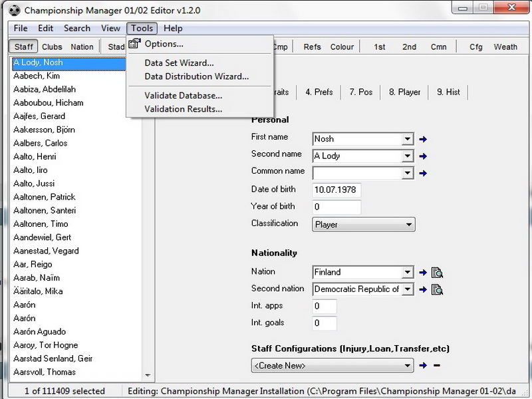Close the Tools menu
The height and width of the screenshot is (399, 532).
point(142,28)
